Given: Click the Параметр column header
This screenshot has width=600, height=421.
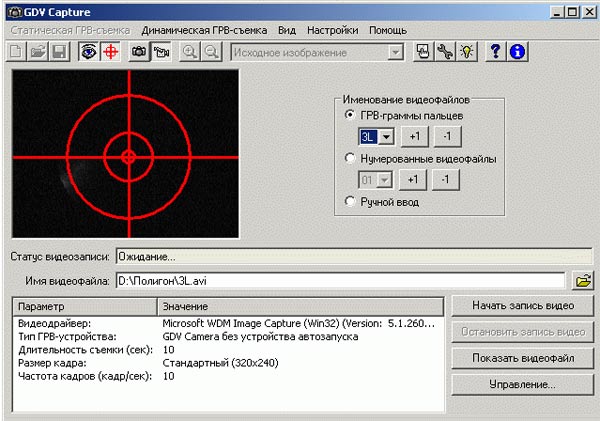Looking at the screenshot, I should (85, 307).
